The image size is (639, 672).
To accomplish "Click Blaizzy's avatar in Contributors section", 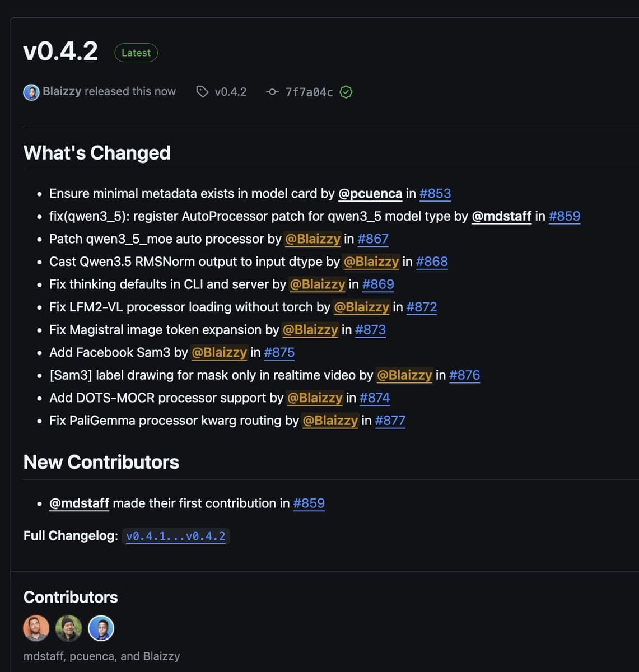I will point(101,628).
